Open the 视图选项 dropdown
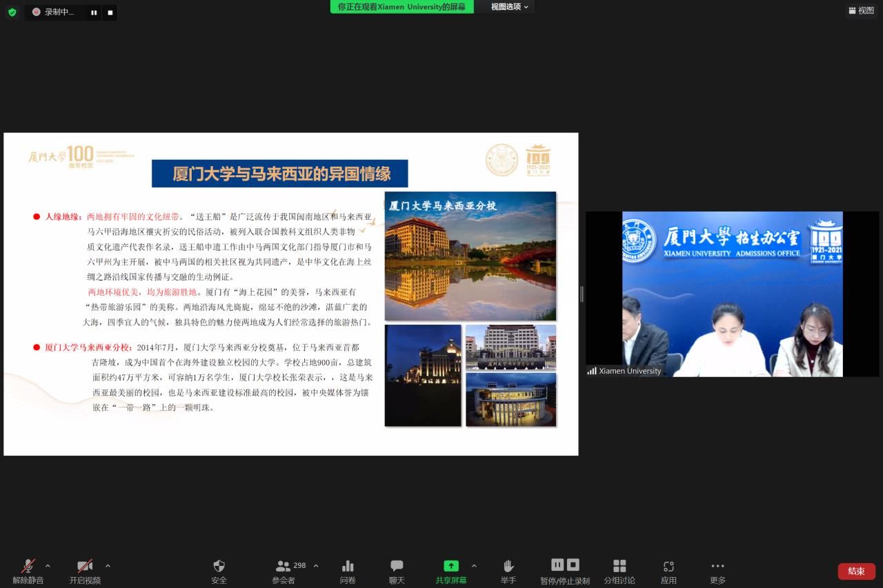Image resolution: width=883 pixels, height=588 pixels. point(510,7)
